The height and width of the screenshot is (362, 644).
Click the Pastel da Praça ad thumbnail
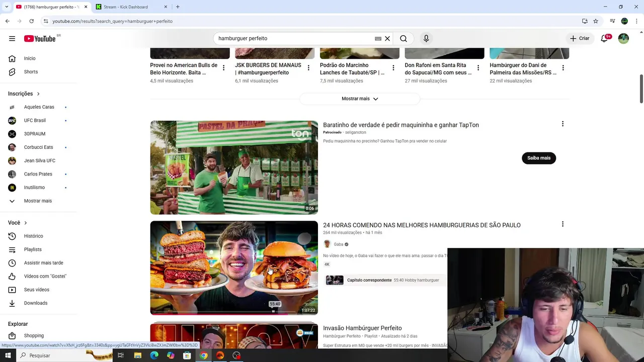(x=234, y=167)
